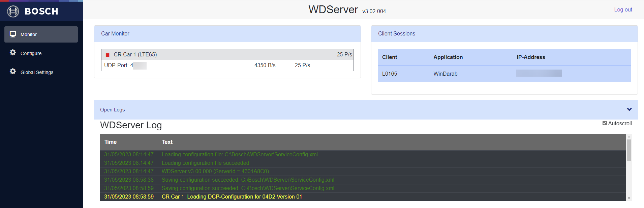Open the Configure menu item
The height and width of the screenshot is (208, 644).
[x=41, y=53]
